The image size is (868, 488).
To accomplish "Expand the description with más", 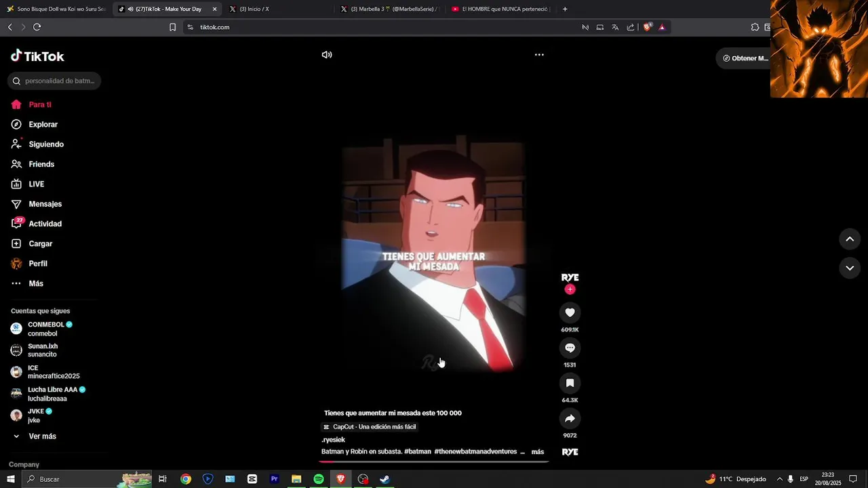I will (x=538, y=452).
